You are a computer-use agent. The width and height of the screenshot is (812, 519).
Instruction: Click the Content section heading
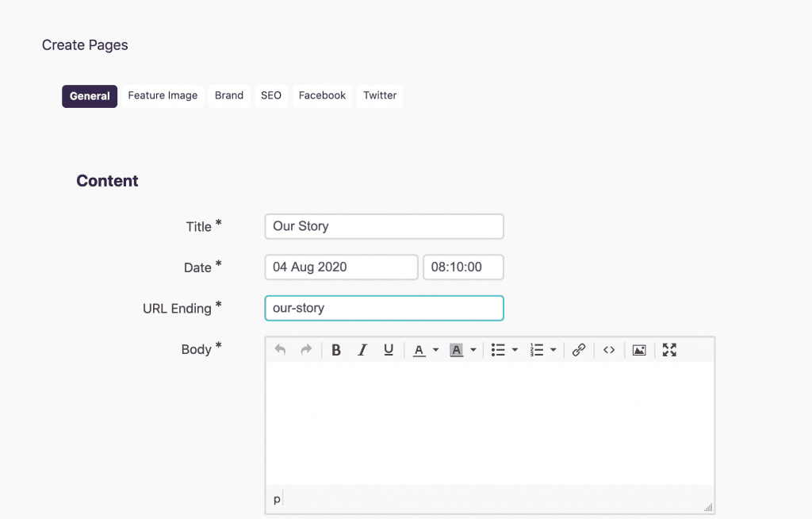pos(107,181)
